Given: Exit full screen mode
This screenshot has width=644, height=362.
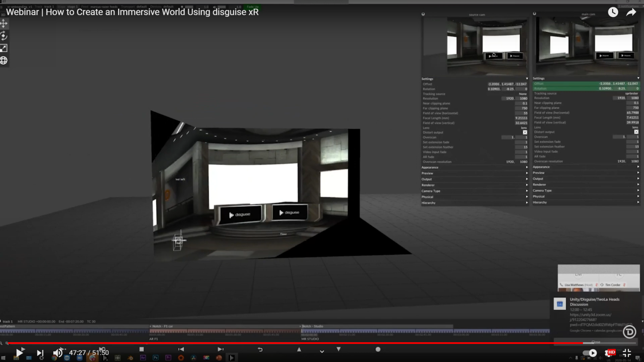Looking at the screenshot, I should [627, 353].
